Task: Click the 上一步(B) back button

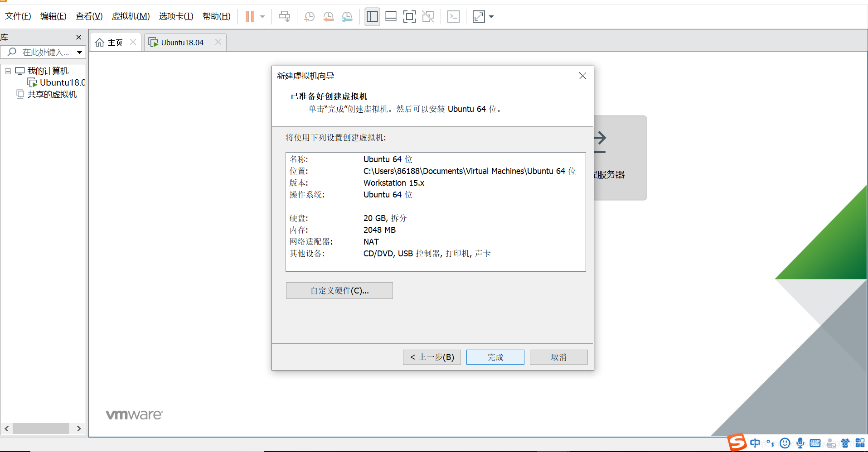Action: click(432, 357)
